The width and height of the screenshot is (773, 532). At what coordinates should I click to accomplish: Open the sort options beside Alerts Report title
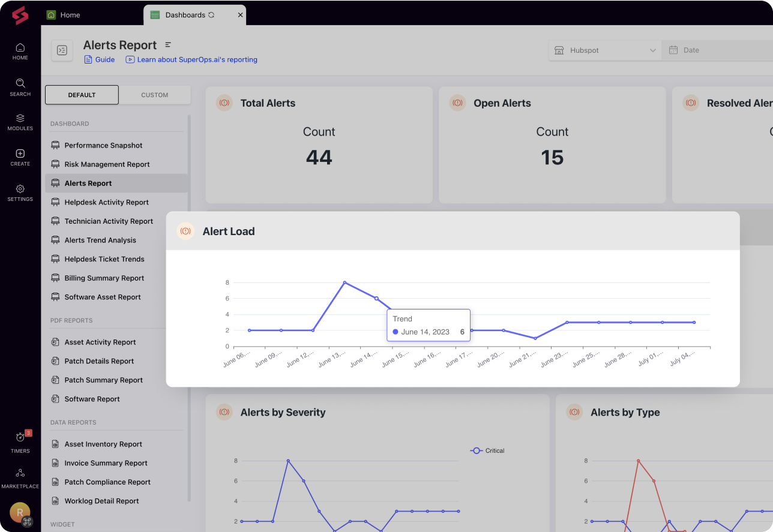tap(167, 44)
